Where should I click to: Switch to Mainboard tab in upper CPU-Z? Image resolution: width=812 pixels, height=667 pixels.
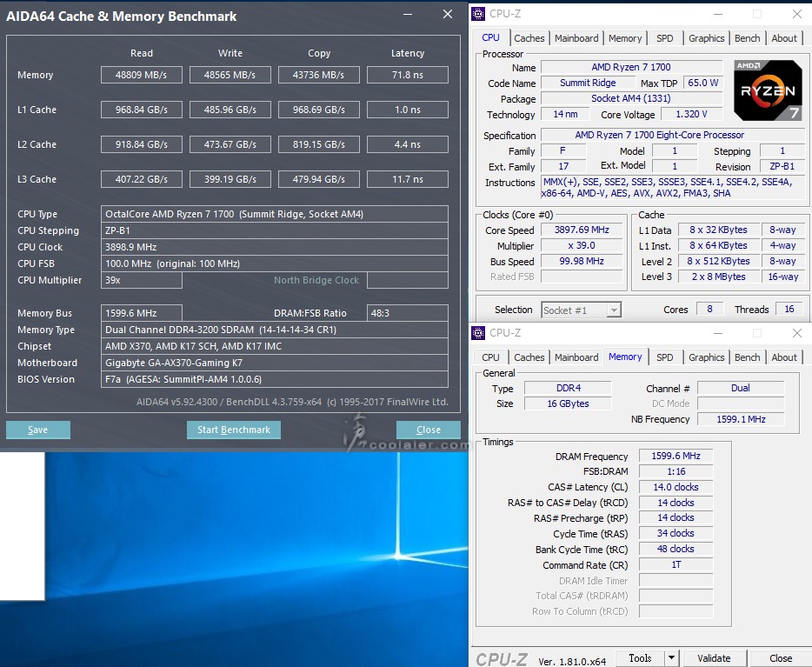pos(576,38)
